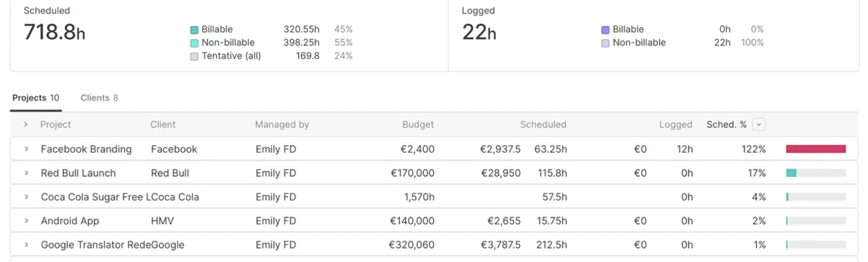Viewport: 868px width, 262px height.
Task: Expand all projects via header chevron
Action: (26, 124)
